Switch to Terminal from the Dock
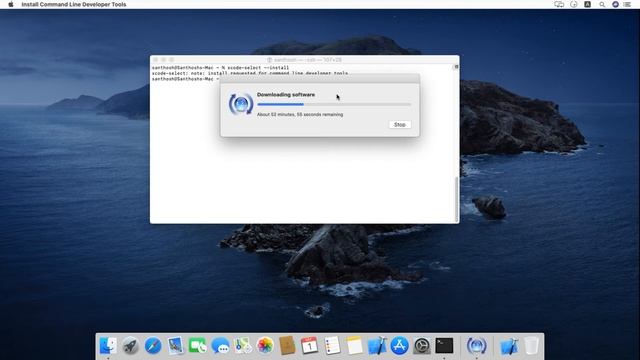The image size is (640, 360). coord(444,346)
